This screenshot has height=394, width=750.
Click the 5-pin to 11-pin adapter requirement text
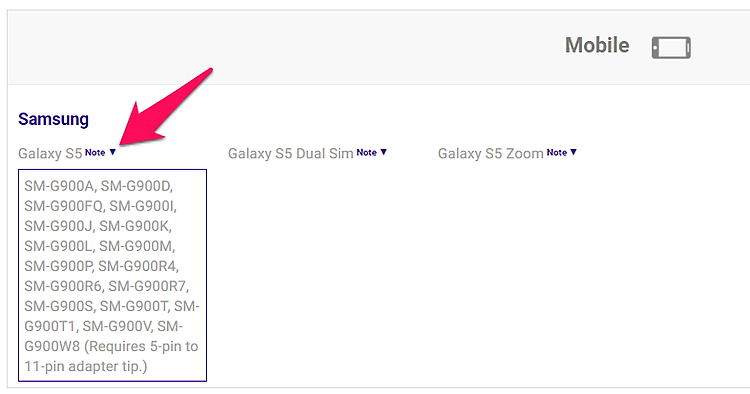tap(111, 356)
